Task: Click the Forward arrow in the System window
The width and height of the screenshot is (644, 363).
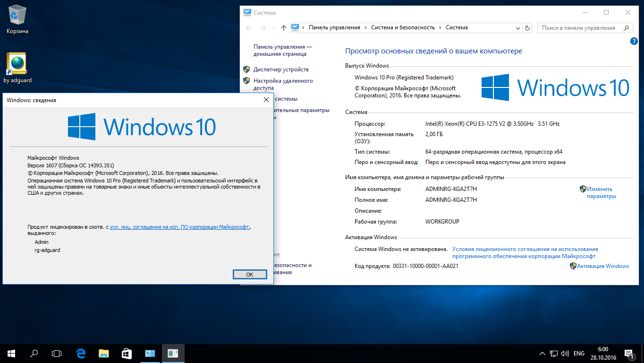Action: (263, 28)
